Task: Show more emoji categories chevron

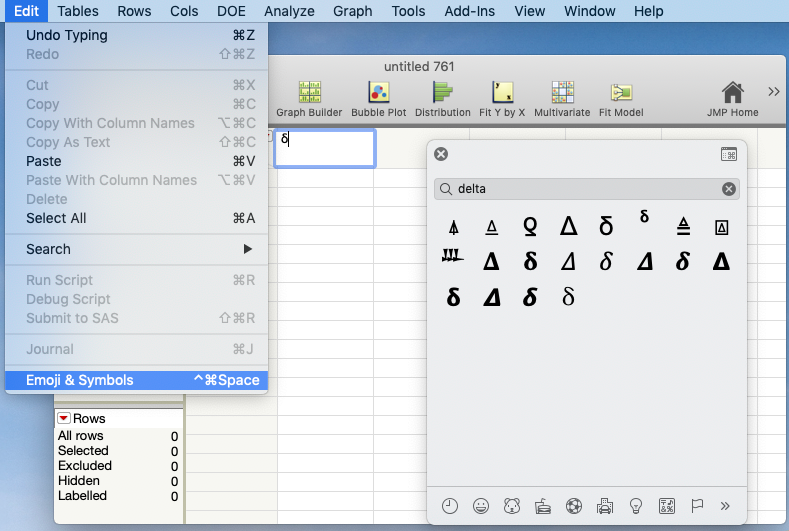Action: tap(725, 506)
